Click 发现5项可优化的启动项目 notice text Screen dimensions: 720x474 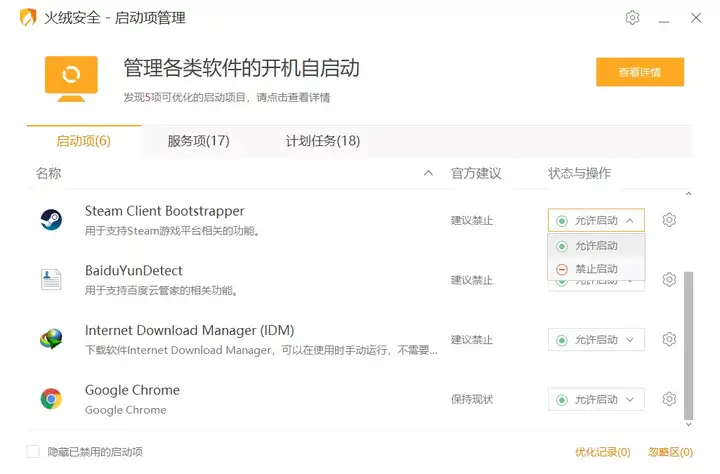coord(226,97)
